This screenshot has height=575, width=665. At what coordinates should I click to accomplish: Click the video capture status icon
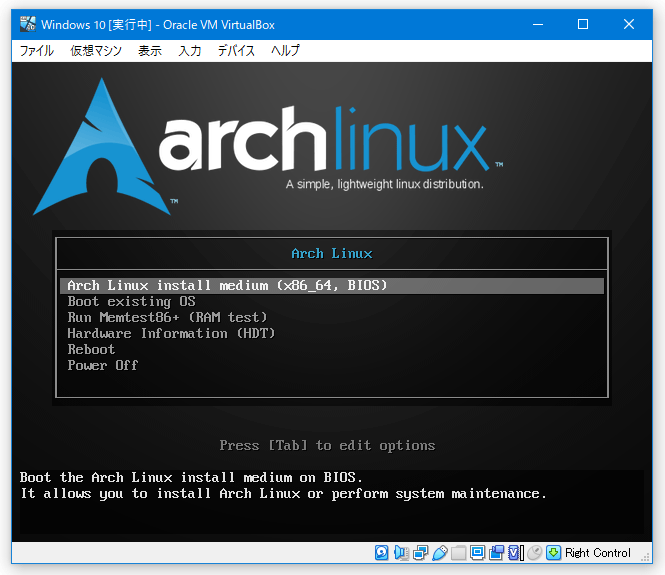coord(497,553)
